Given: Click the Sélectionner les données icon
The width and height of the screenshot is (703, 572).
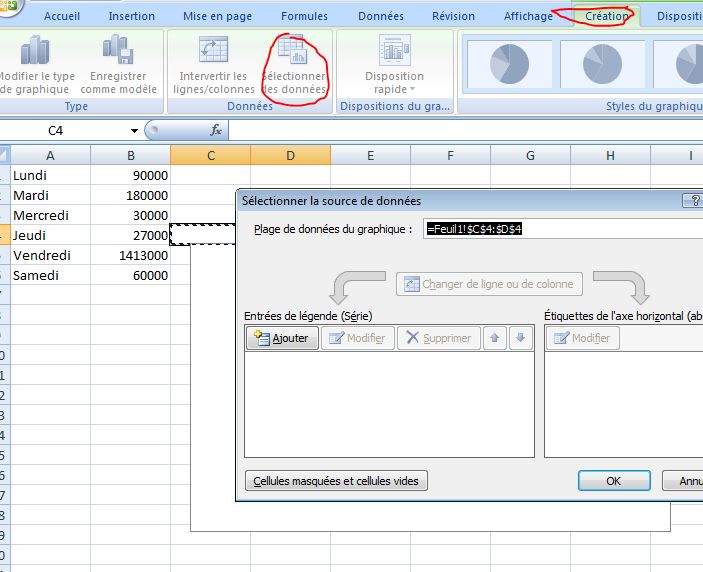Looking at the screenshot, I should click(x=293, y=52).
